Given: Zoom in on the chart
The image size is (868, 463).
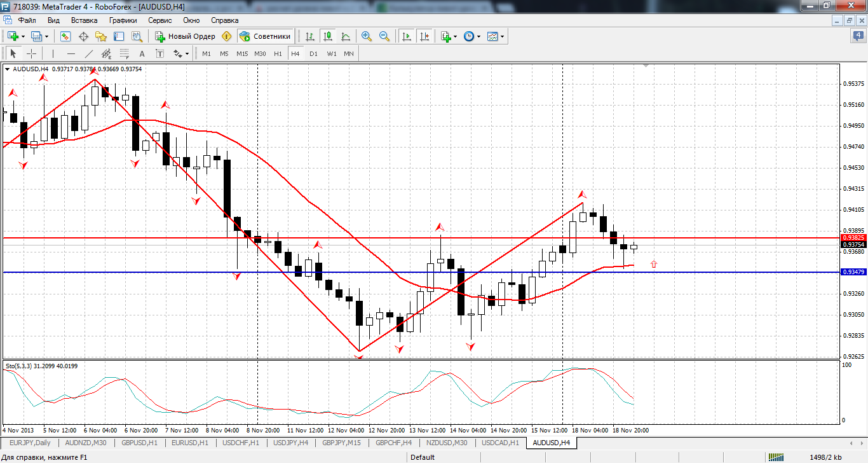Looking at the screenshot, I should tap(367, 36).
